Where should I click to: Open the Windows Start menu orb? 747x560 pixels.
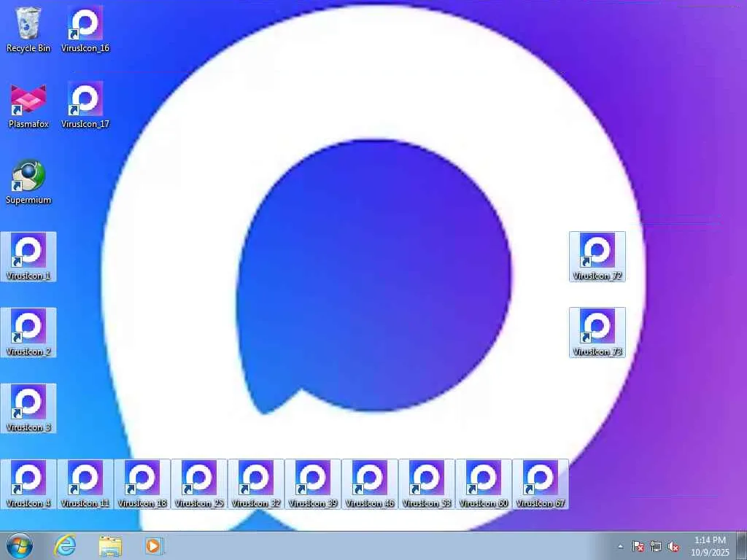pyautogui.click(x=20, y=545)
